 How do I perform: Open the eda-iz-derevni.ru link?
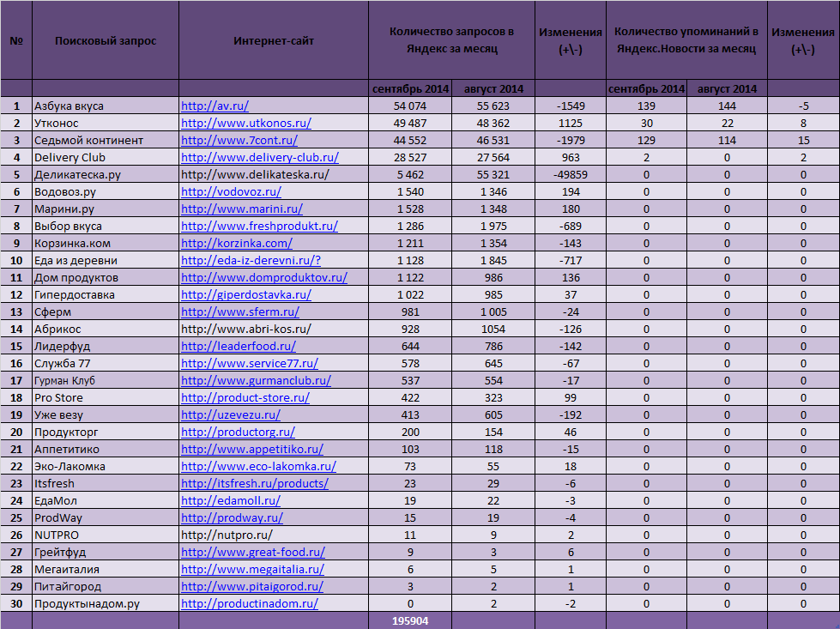[251, 260]
